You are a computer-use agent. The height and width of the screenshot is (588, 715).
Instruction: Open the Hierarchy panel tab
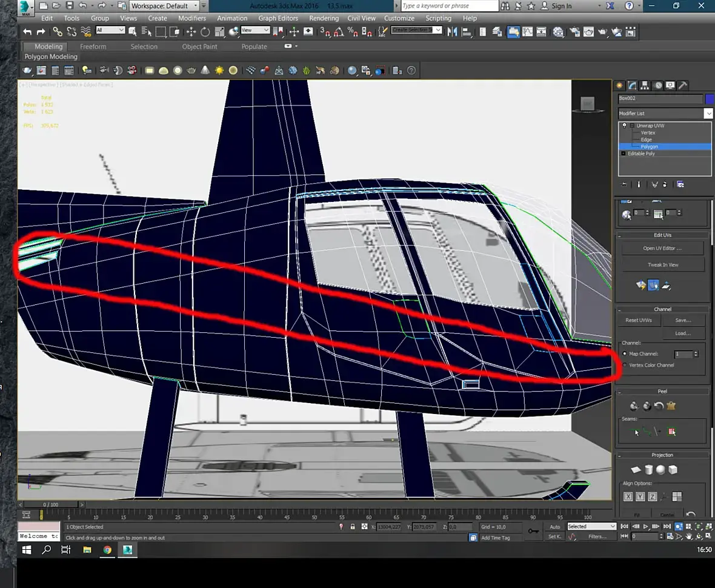[x=645, y=85]
